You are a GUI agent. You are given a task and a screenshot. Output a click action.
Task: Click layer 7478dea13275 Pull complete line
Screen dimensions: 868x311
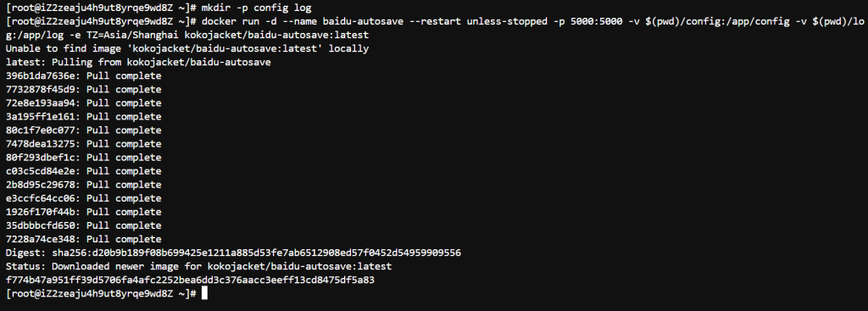(x=84, y=144)
